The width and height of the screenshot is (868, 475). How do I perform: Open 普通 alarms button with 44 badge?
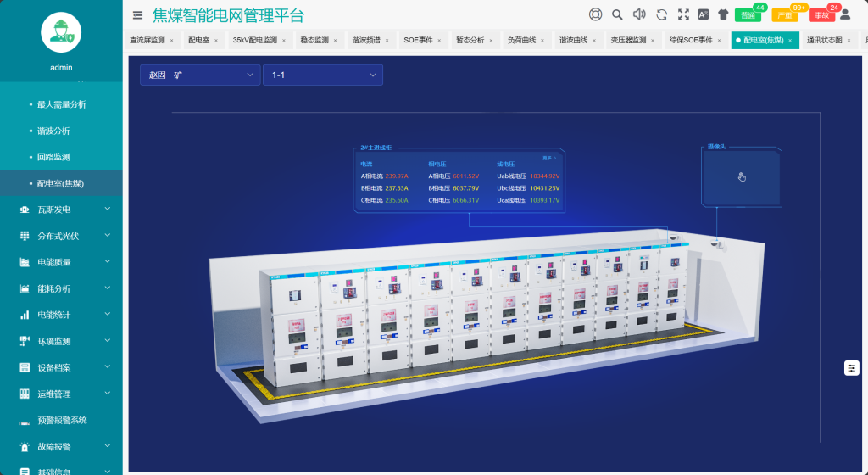pos(748,15)
